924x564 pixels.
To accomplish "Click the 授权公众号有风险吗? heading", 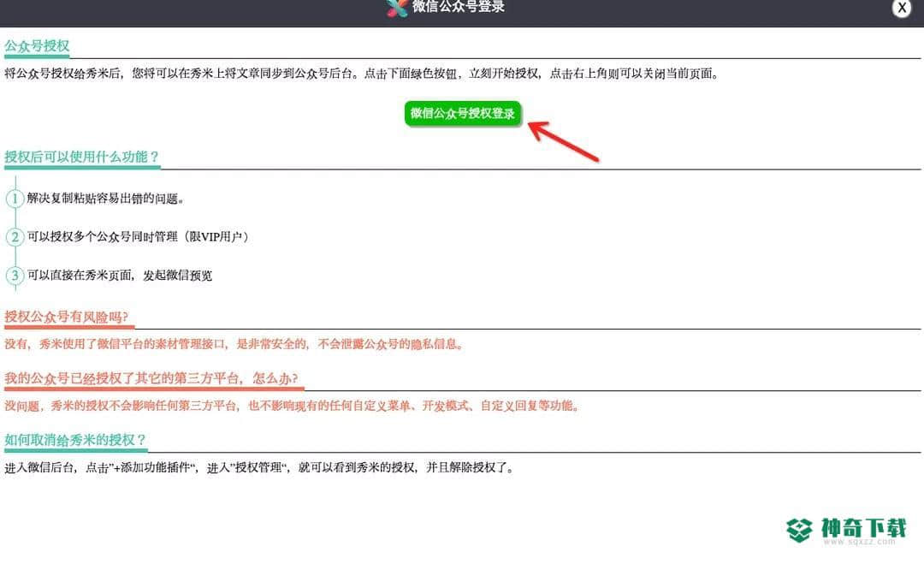I will tap(66, 317).
